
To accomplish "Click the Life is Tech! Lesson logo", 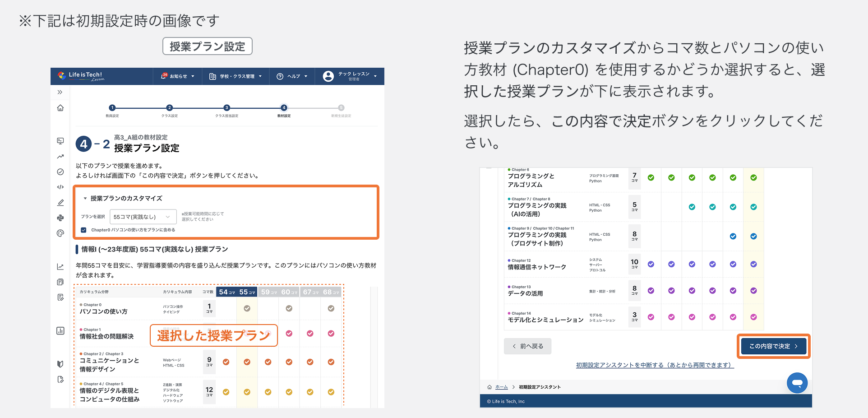I will [81, 76].
